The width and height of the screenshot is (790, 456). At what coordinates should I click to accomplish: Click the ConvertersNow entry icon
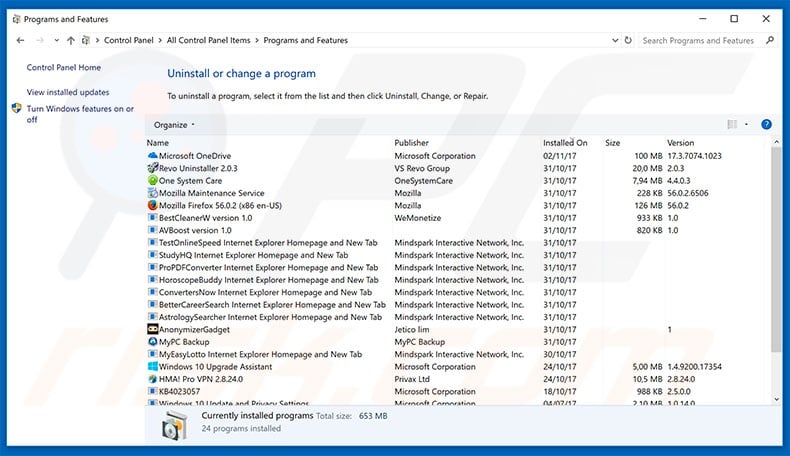click(x=153, y=292)
